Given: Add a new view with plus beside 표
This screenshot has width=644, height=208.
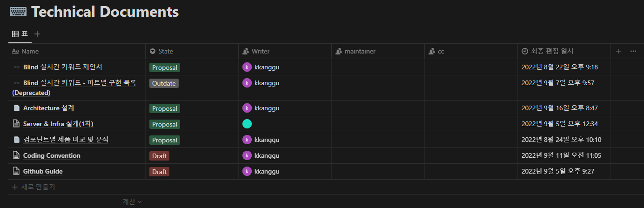Looking at the screenshot, I should pos(38,34).
